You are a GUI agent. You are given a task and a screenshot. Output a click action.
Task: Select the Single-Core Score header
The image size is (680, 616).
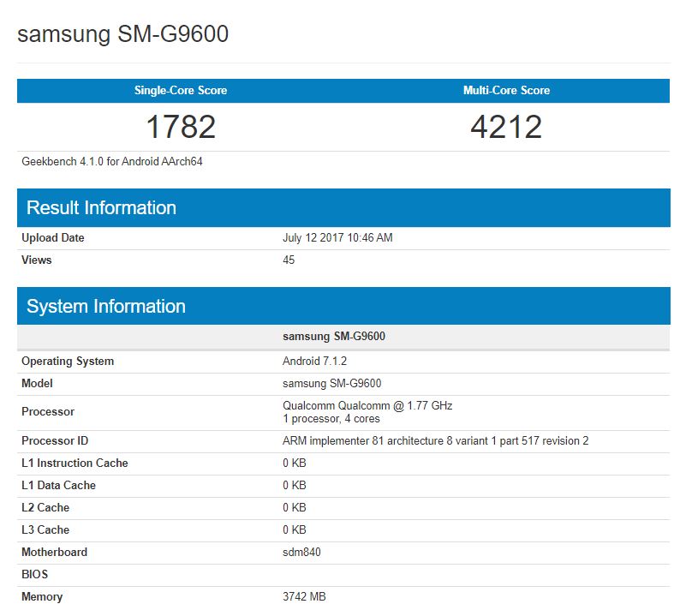[x=181, y=90]
